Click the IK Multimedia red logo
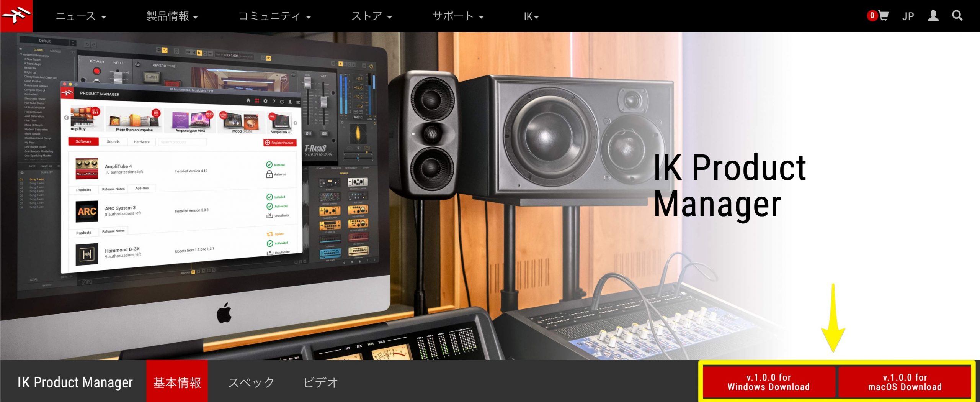This screenshot has height=402, width=980. click(x=16, y=16)
